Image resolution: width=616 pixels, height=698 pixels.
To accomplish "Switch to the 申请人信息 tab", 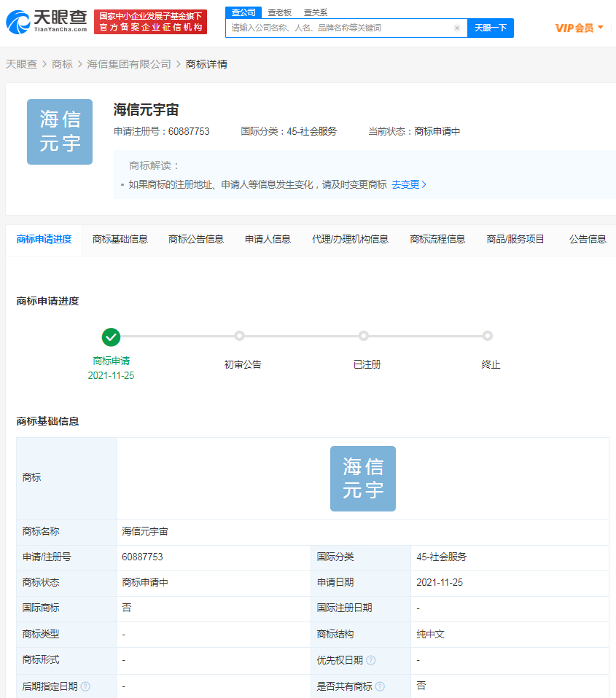I will tap(268, 238).
